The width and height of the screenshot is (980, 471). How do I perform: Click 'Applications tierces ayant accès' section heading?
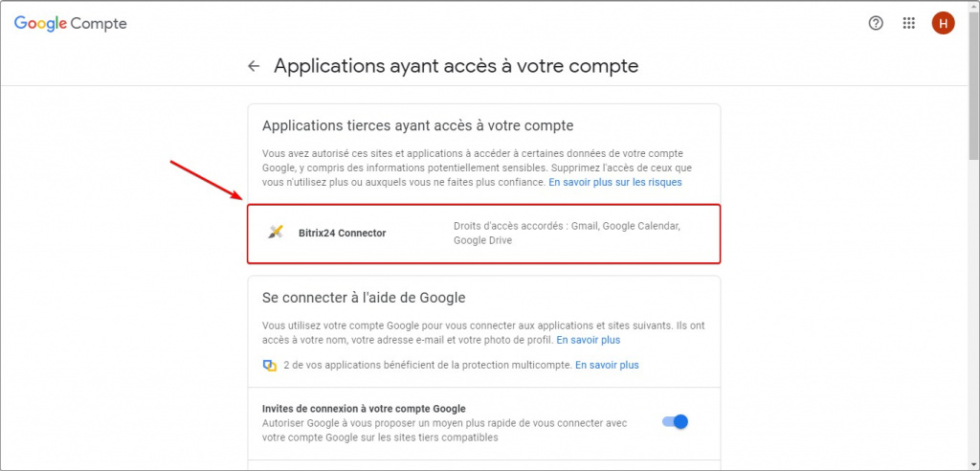coord(417,125)
